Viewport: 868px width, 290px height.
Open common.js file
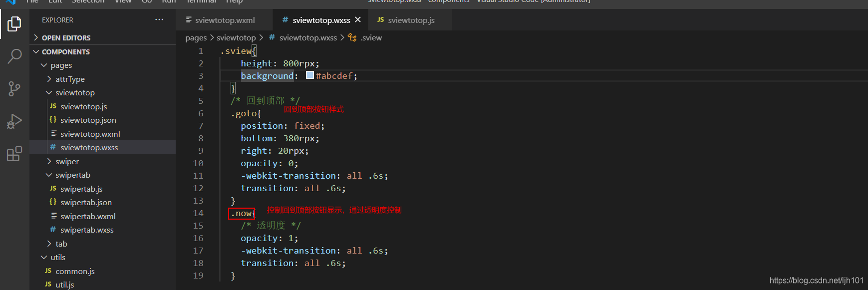103,272
